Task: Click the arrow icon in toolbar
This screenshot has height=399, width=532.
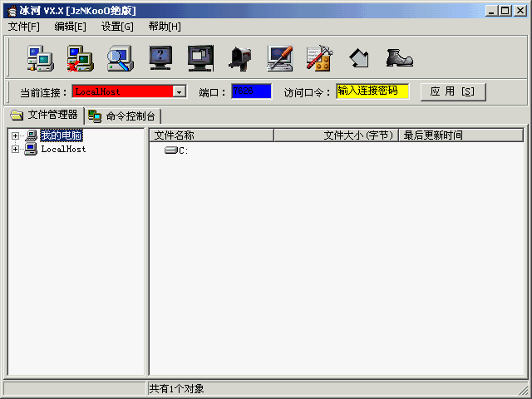Action: coord(359,57)
